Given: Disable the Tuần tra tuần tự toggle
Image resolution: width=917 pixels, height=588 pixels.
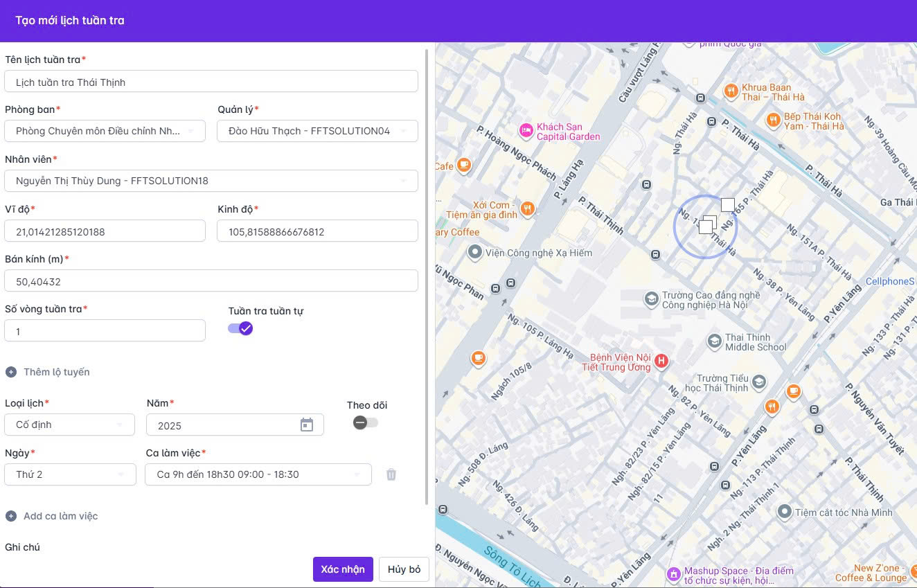Looking at the screenshot, I should (240, 328).
